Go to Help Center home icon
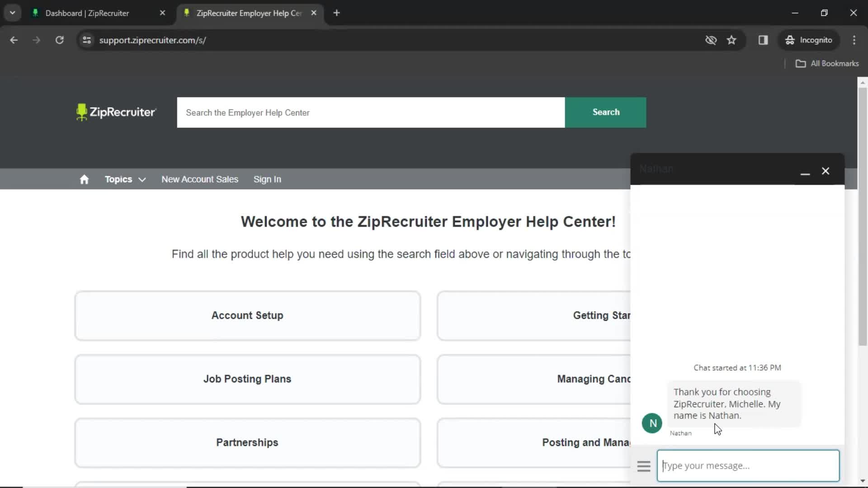Viewport: 868px width, 488px height. tap(84, 179)
